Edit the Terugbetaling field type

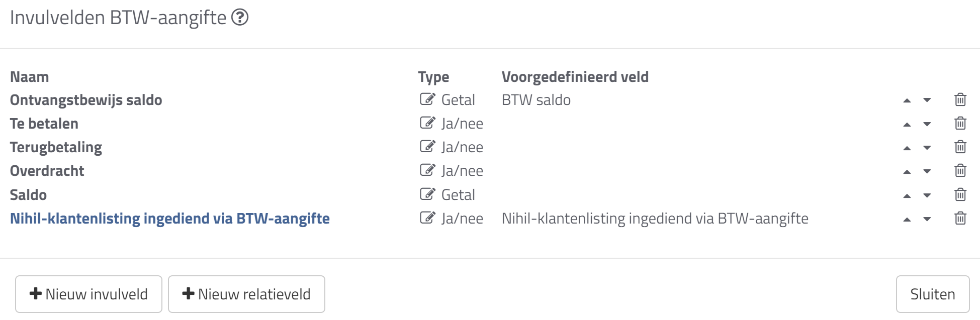tap(427, 146)
